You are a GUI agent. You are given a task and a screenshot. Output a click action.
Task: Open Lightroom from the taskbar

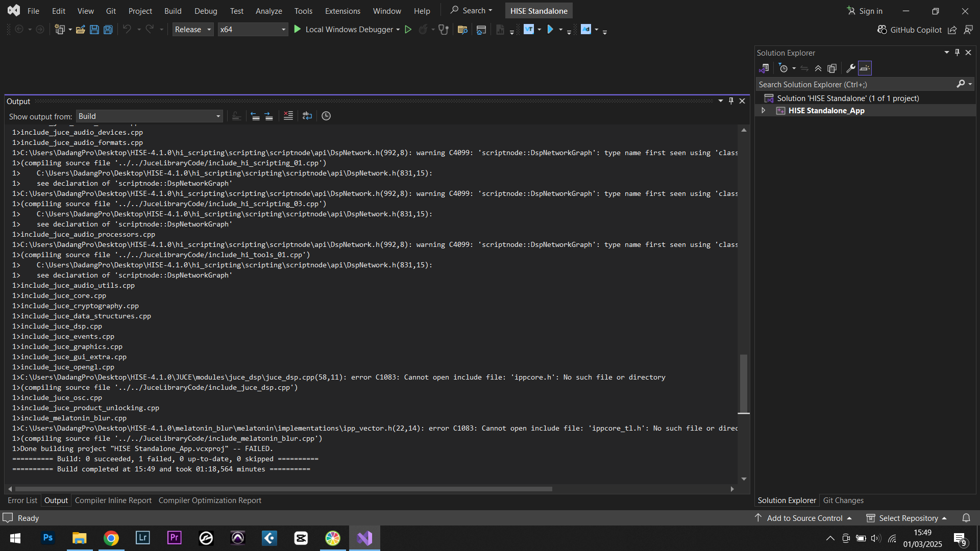(x=143, y=538)
